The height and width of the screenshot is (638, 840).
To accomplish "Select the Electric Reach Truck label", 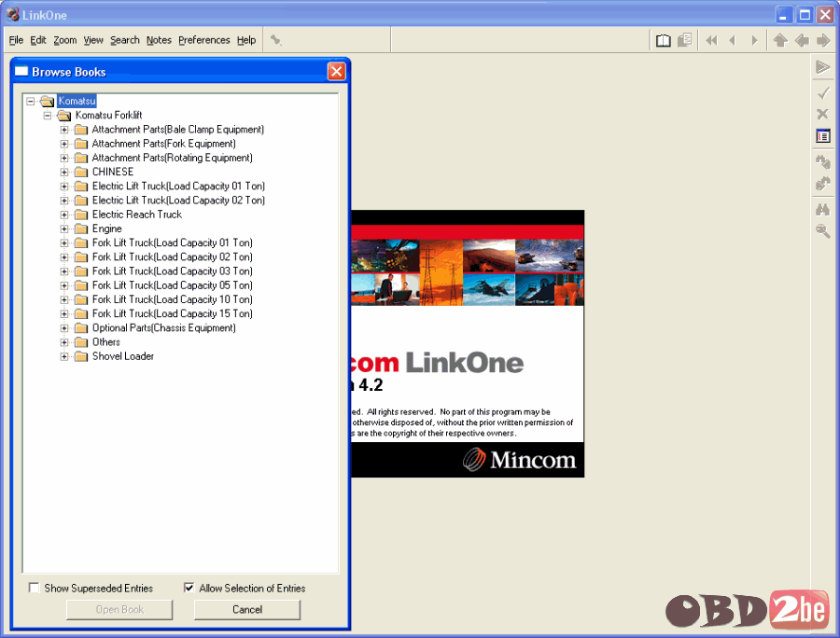I will [136, 215].
